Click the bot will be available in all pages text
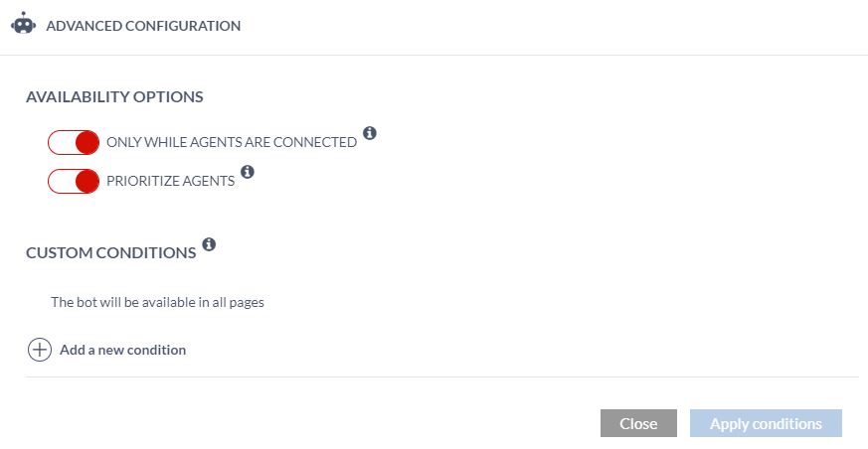The width and height of the screenshot is (868, 449). point(157,302)
